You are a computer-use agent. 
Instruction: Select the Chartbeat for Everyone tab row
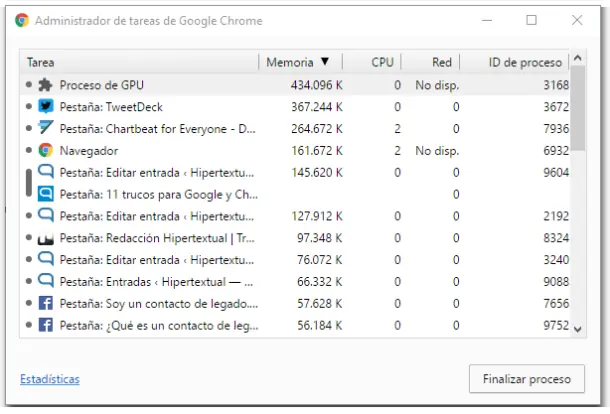pos(295,128)
